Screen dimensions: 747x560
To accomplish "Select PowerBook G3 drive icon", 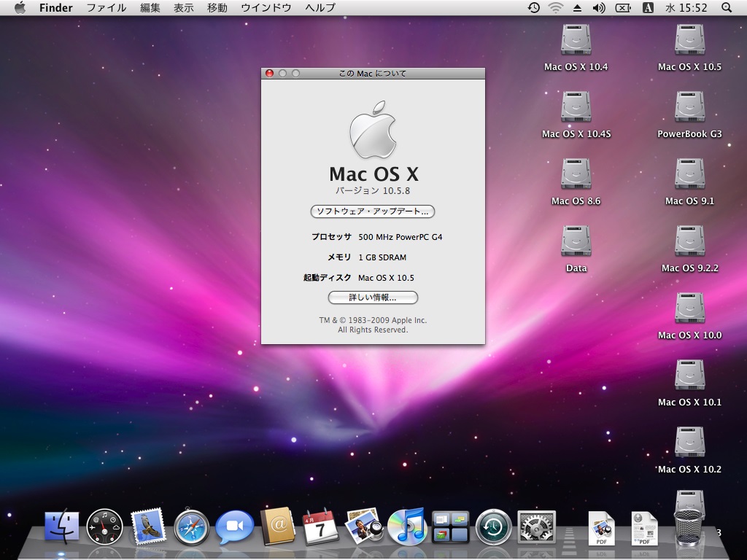I will tap(689, 106).
